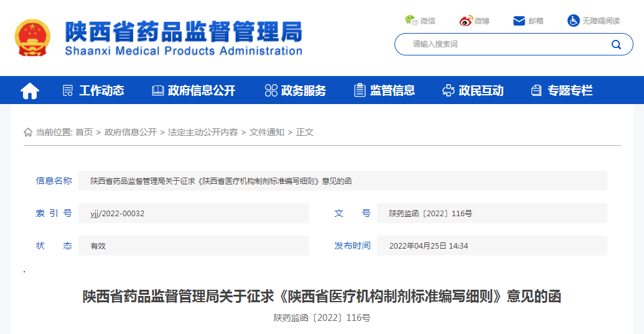Click the 邮箱 link text
The height and width of the screenshot is (334, 644).
536,21
